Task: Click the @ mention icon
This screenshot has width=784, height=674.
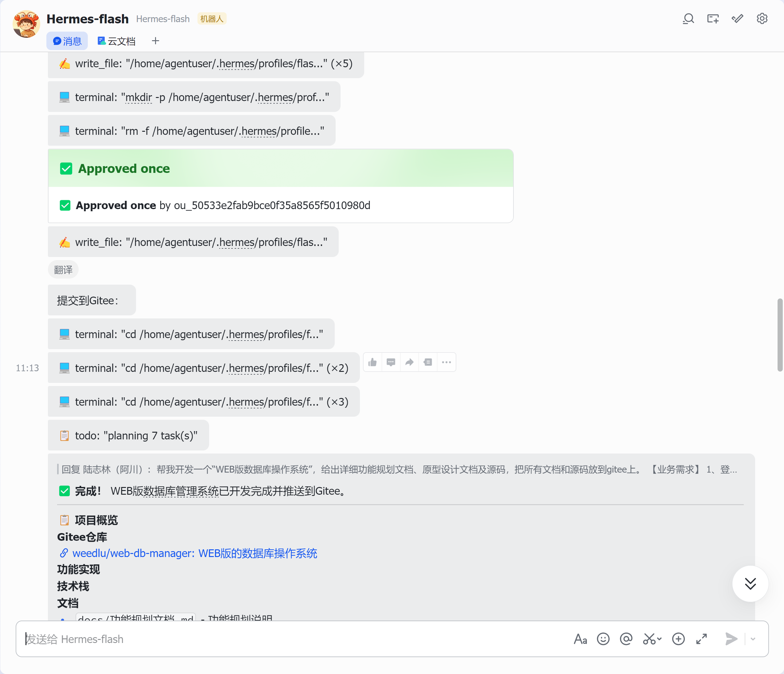Action: (626, 639)
